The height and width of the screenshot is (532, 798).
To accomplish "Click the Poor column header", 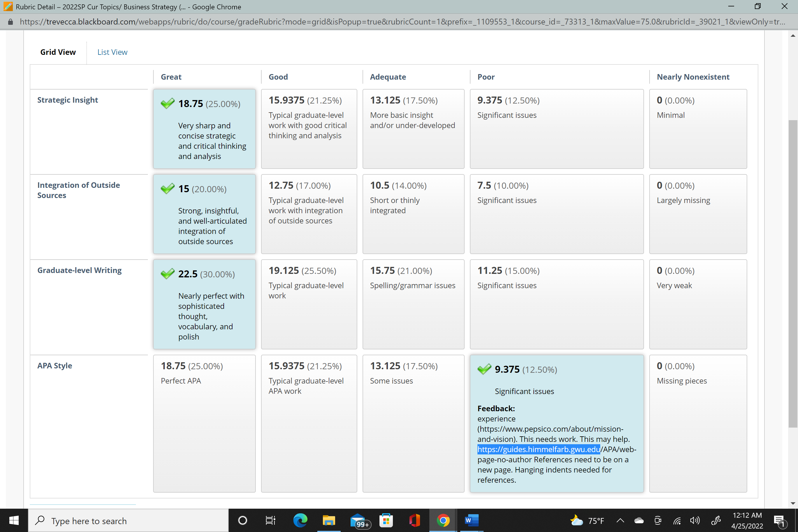I will click(x=486, y=77).
